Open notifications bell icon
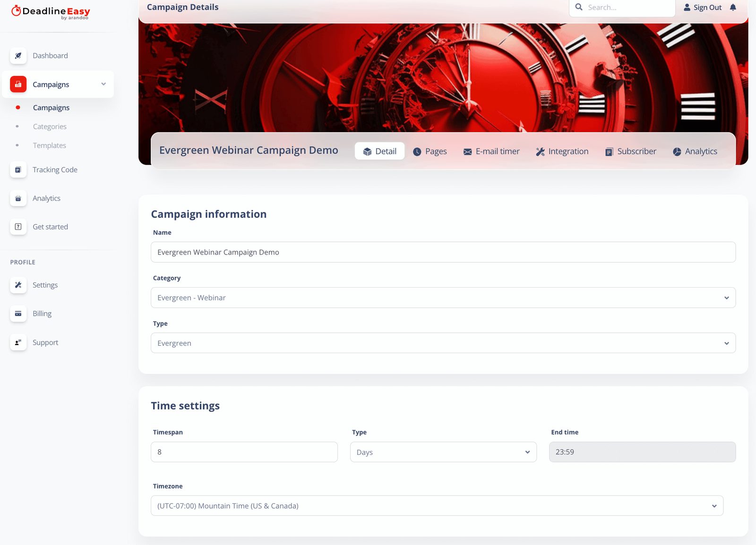This screenshot has height=545, width=756. click(x=733, y=8)
